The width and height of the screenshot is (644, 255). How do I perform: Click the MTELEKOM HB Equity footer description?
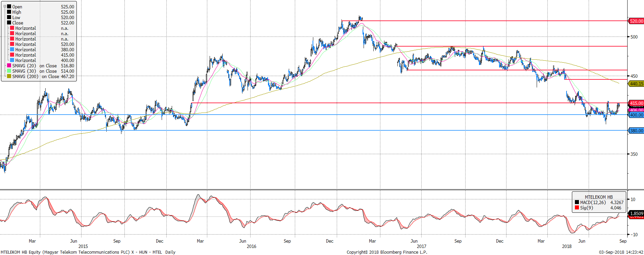88,252
